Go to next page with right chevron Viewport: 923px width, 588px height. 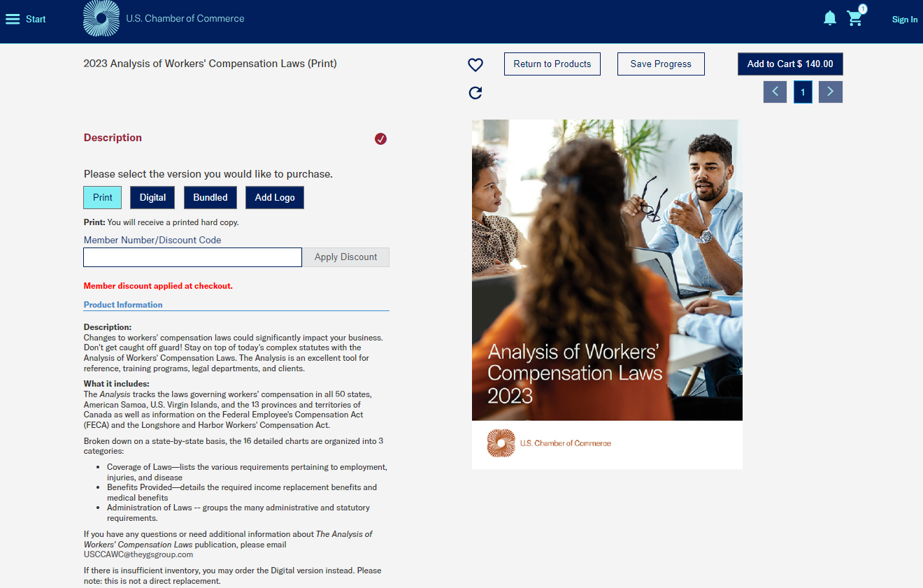831,92
